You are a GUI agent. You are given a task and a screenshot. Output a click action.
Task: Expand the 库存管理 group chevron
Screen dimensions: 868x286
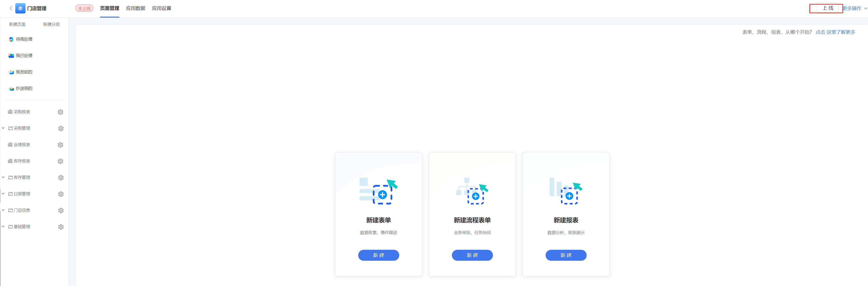[3, 177]
